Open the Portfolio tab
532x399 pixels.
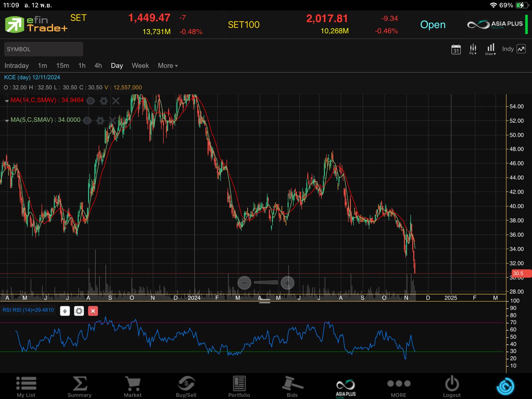(239, 387)
